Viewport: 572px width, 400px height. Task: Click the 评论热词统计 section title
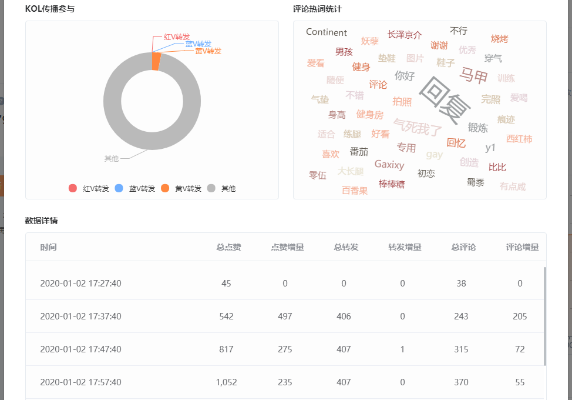317,9
